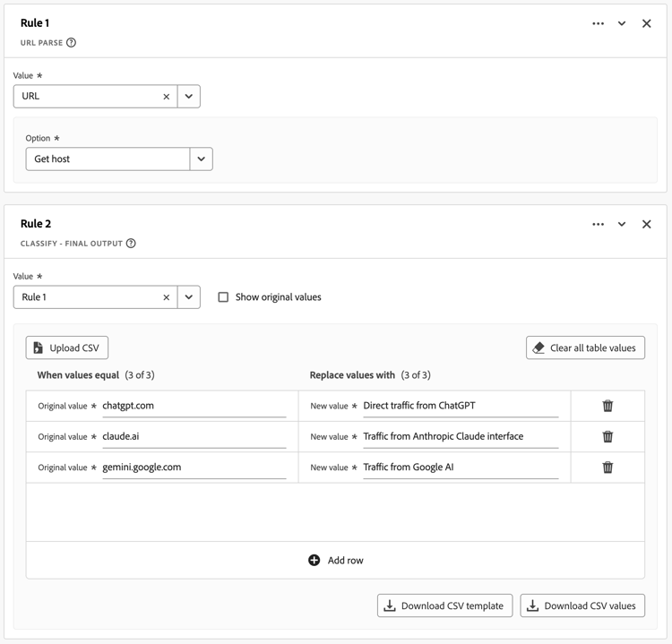This screenshot has width=672, height=644.
Task: Add a new row to the table
Action: tap(335, 561)
